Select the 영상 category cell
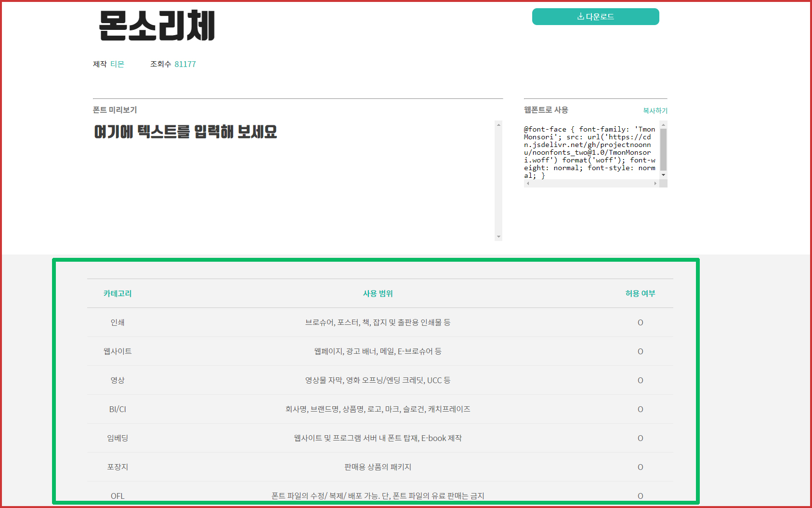Image resolution: width=812 pixels, height=508 pixels. point(118,380)
